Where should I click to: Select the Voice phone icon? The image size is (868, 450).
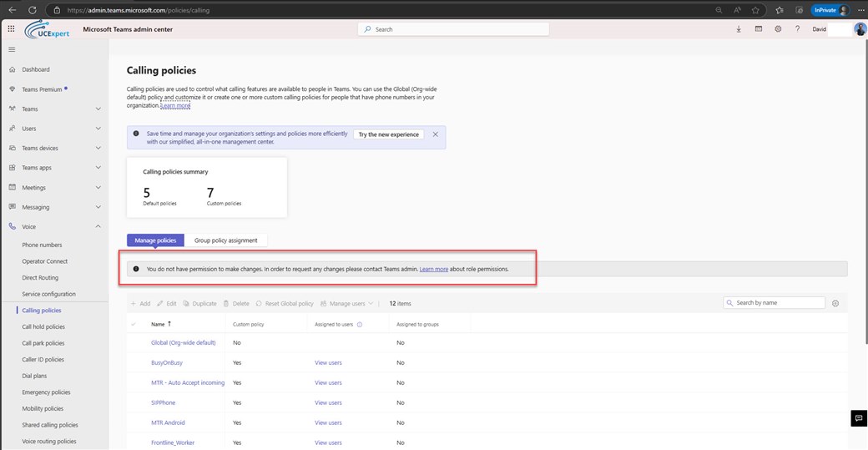coord(13,226)
